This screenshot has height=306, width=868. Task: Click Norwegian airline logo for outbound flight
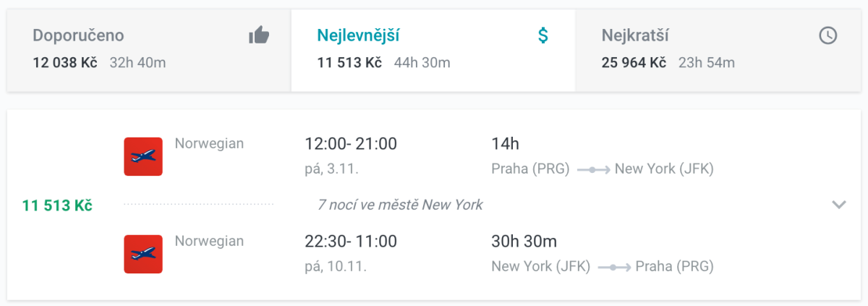pos(143,156)
